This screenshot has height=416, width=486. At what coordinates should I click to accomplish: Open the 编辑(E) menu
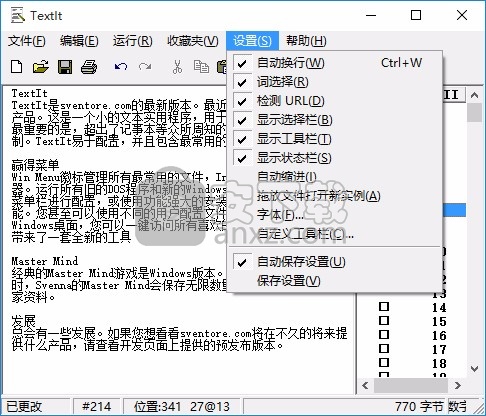click(x=79, y=41)
